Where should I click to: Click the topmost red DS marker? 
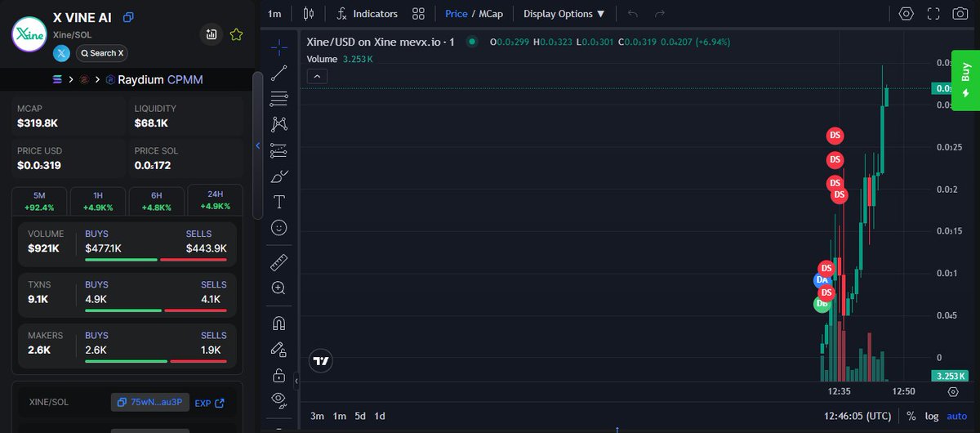835,135
